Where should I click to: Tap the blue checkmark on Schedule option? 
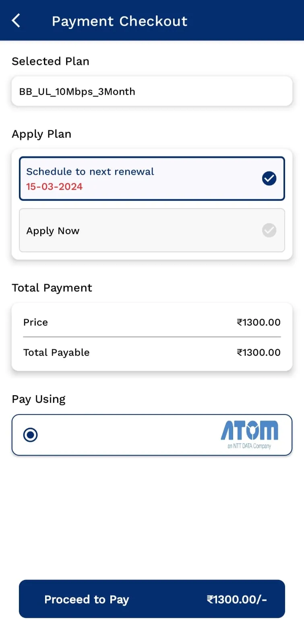point(269,178)
